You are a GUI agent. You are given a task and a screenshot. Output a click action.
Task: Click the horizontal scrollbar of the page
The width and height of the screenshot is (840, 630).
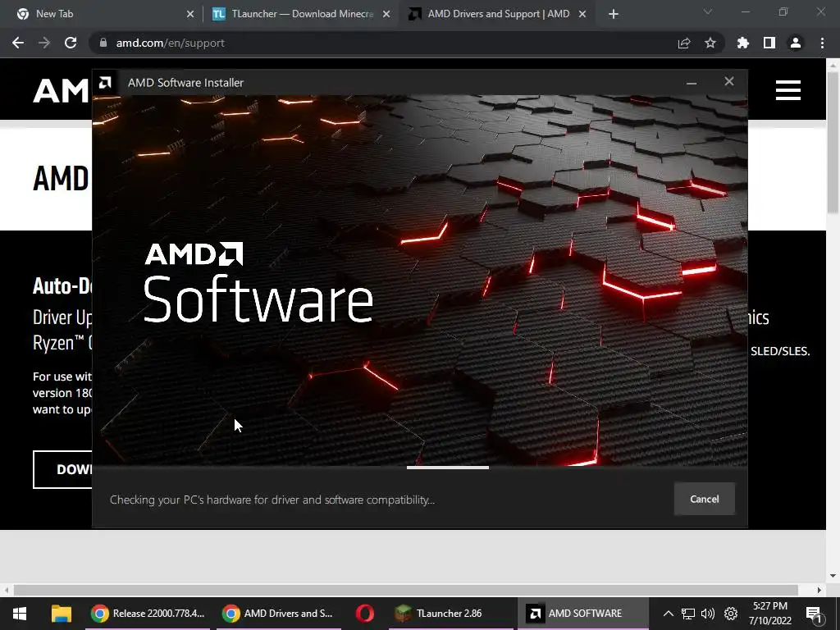(405, 590)
